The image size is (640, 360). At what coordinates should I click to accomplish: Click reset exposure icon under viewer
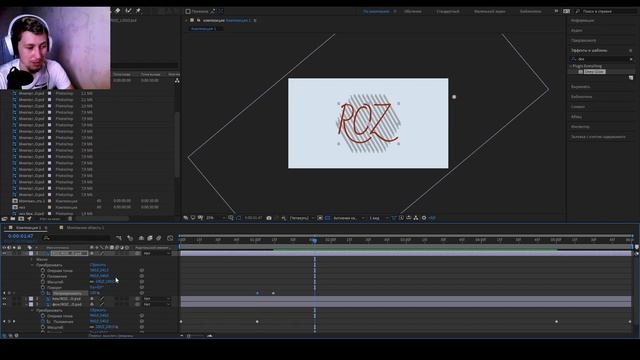click(424, 218)
